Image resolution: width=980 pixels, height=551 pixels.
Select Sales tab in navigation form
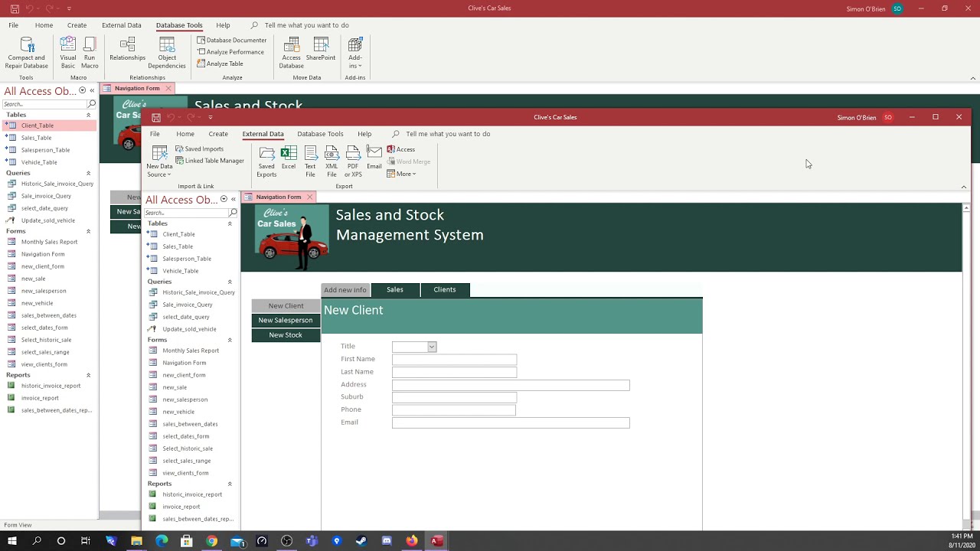[395, 289]
